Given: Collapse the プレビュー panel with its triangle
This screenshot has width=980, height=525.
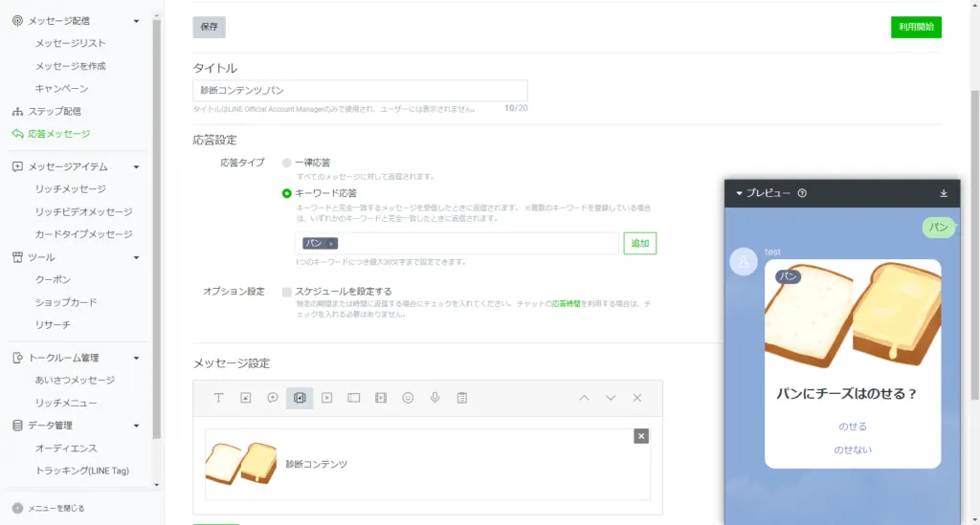Looking at the screenshot, I should coord(740,193).
